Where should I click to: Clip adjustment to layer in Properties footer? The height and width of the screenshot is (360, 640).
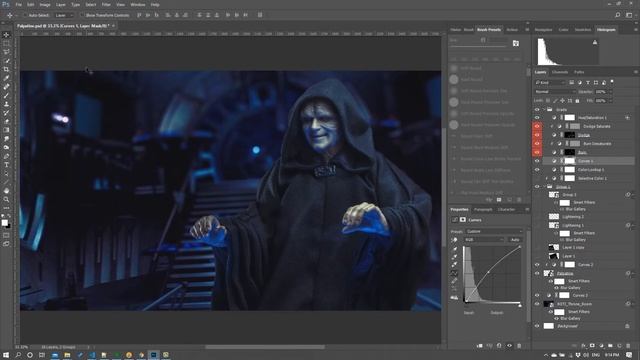pos(480,346)
